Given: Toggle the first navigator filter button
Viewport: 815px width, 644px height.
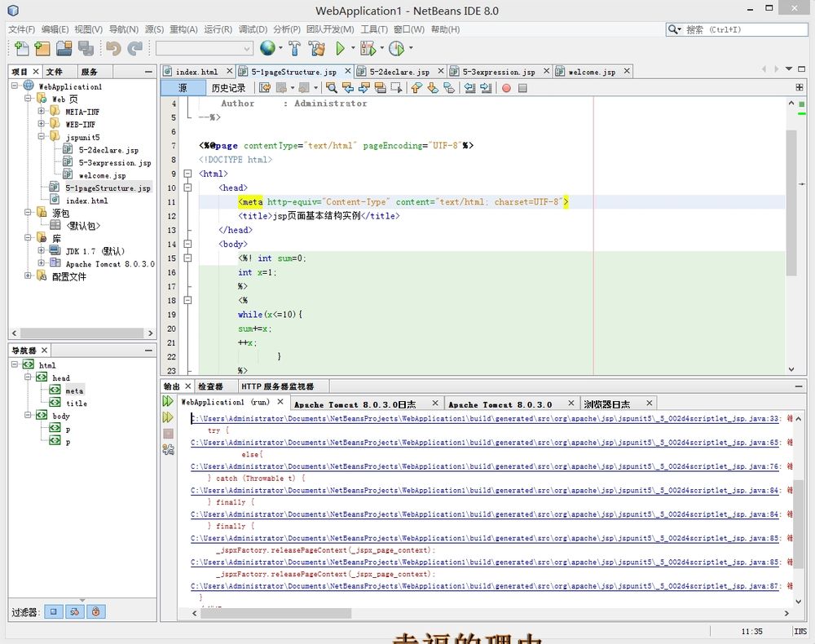Looking at the screenshot, I should point(53,611).
